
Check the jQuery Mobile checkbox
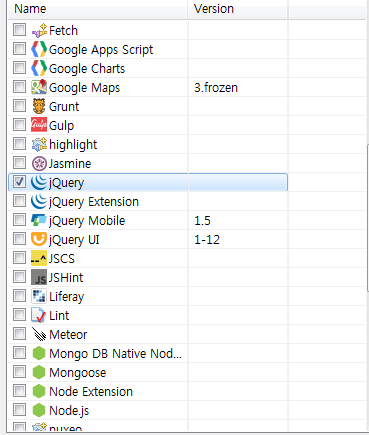click(19, 220)
